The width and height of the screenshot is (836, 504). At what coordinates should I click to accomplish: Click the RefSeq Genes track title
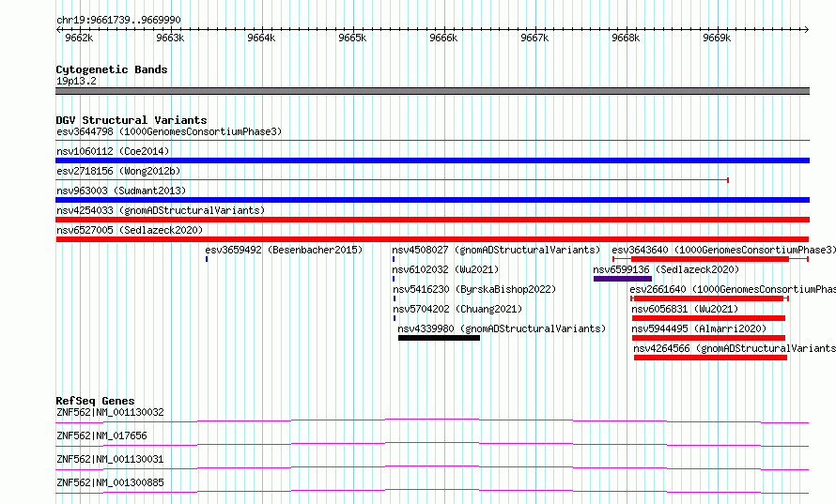coord(95,401)
